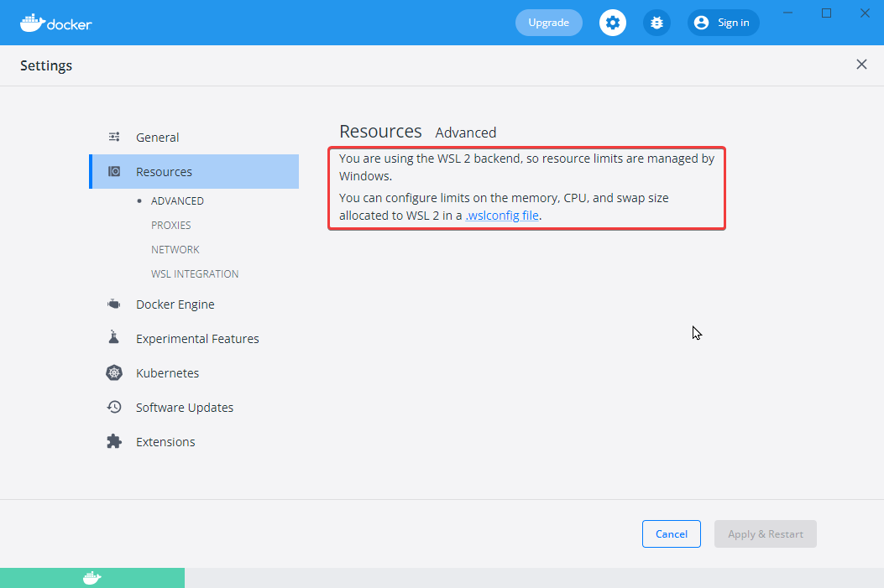Image resolution: width=884 pixels, height=588 pixels.
Task: Close the Docker Desktop window
Action: [865, 13]
